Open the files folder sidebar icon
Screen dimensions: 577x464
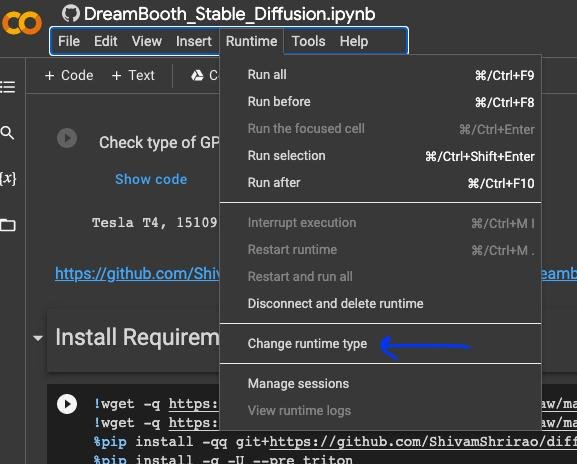(8, 225)
